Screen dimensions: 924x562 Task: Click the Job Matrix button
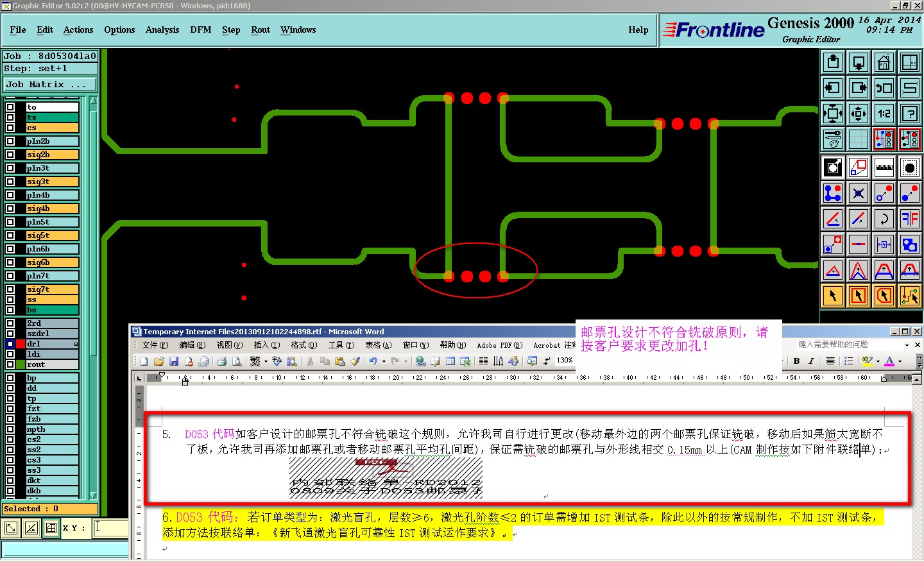(50, 84)
